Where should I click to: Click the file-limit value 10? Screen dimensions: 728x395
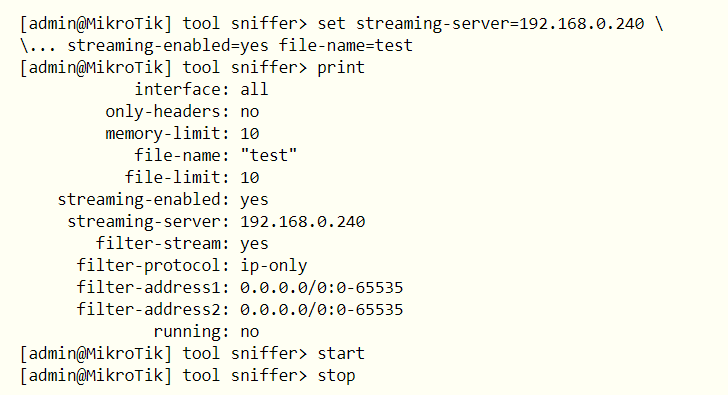coord(249,177)
